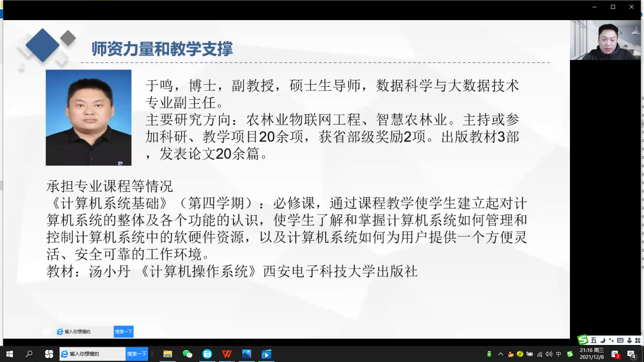Open the video player taskbar icon

[266, 354]
